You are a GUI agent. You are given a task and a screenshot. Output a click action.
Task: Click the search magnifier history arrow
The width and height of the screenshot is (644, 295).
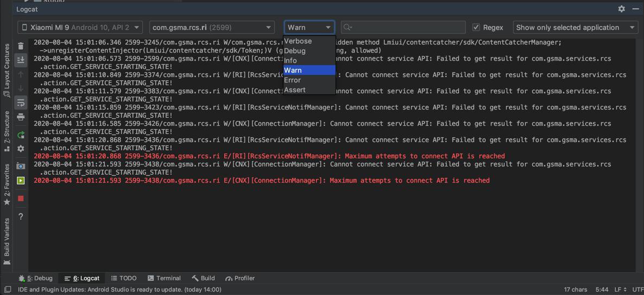click(348, 28)
